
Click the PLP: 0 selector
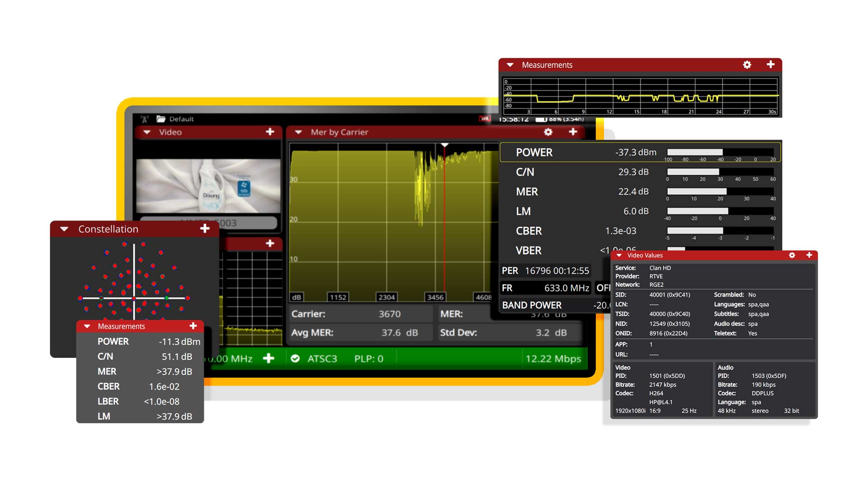pyautogui.click(x=368, y=359)
